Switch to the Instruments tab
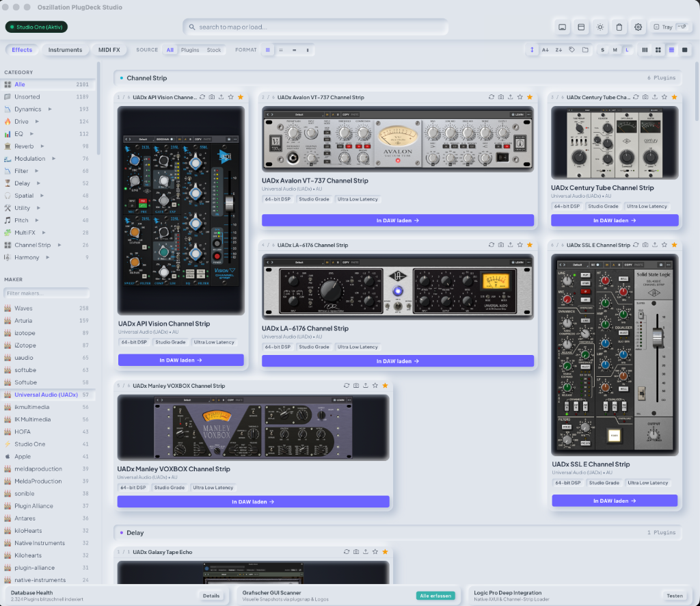The height and width of the screenshot is (606, 700). pos(65,50)
